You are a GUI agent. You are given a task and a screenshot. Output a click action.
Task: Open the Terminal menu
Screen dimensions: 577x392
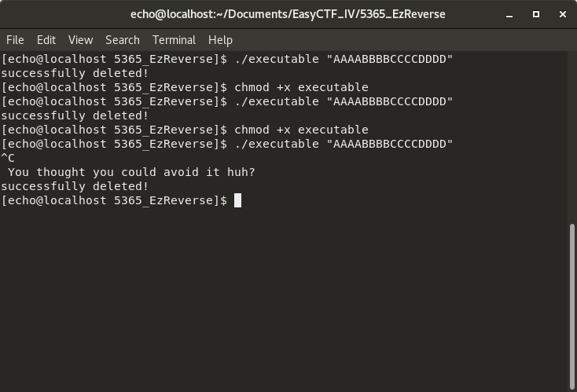[x=174, y=40]
